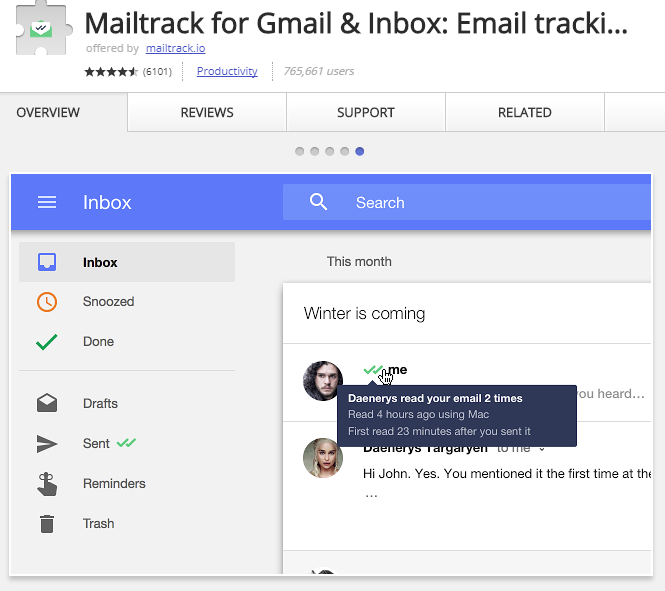Select the first carousel dot
This screenshot has width=665, height=591.
pyautogui.click(x=299, y=151)
